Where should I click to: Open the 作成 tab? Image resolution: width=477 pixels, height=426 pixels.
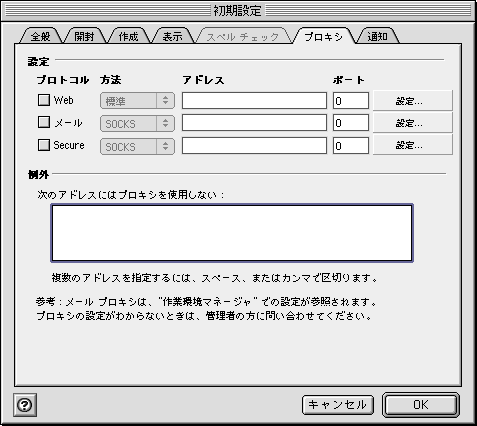pyautogui.click(x=128, y=36)
